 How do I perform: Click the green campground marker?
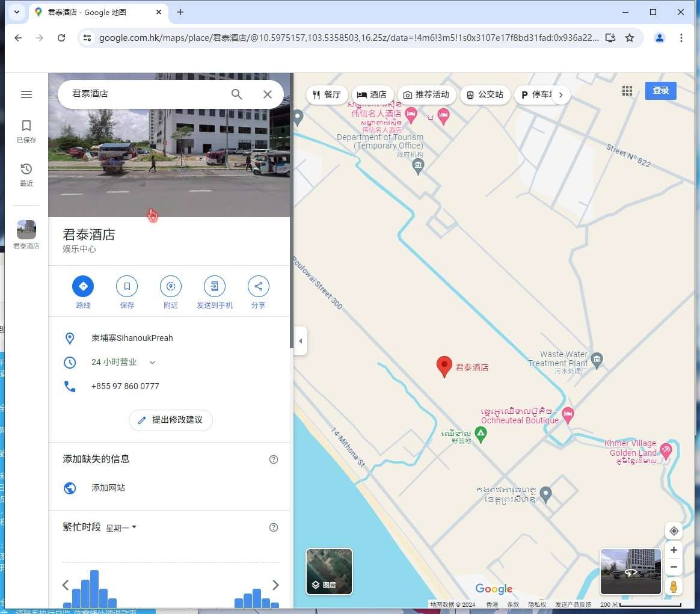(480, 434)
